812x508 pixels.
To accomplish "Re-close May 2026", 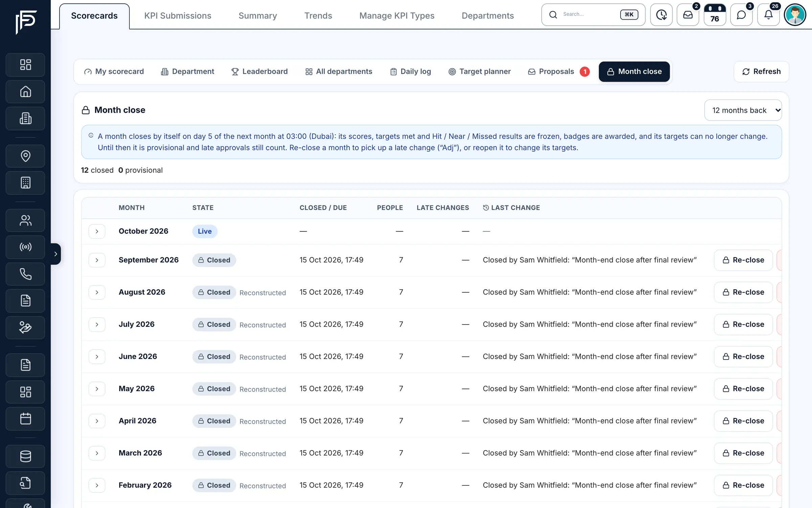I will (743, 389).
